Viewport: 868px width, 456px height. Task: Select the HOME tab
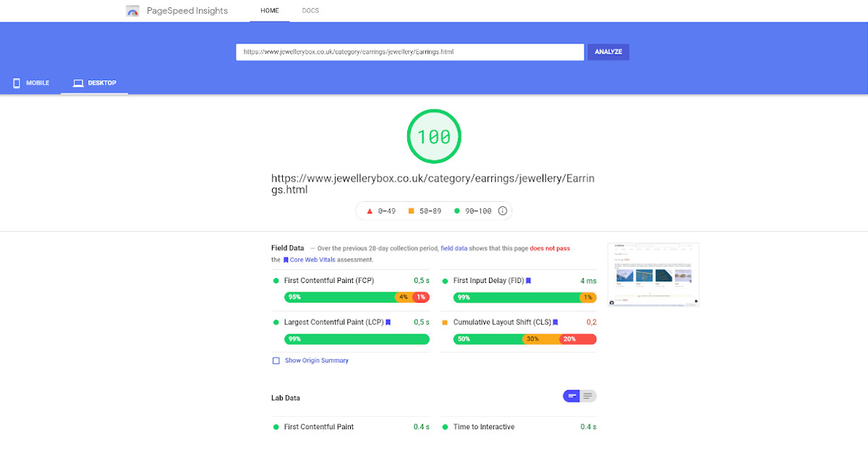(x=270, y=11)
